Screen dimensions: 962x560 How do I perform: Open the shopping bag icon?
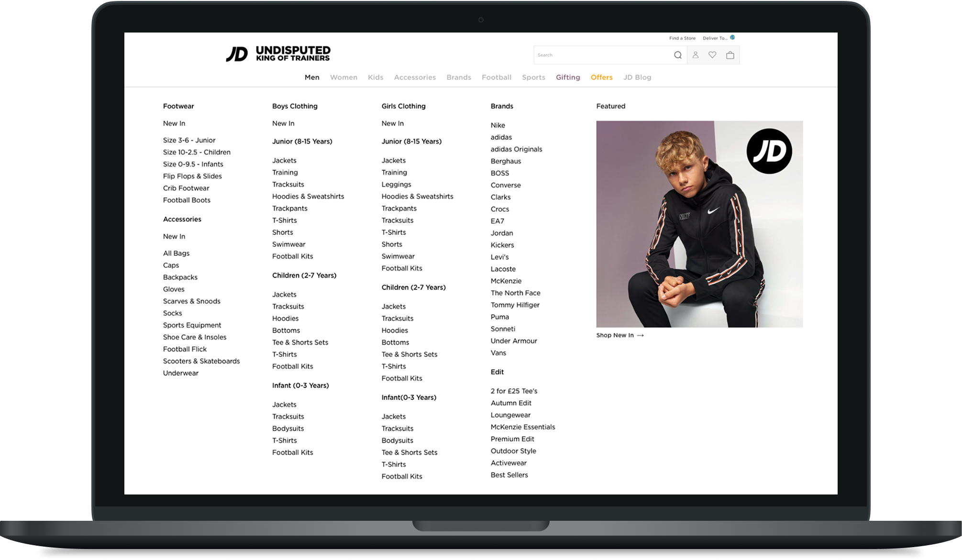730,55
